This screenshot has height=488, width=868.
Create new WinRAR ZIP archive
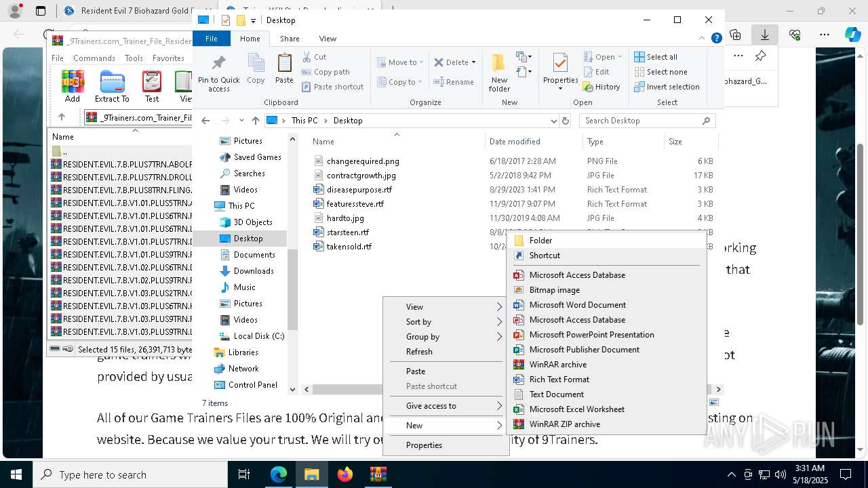point(607,424)
